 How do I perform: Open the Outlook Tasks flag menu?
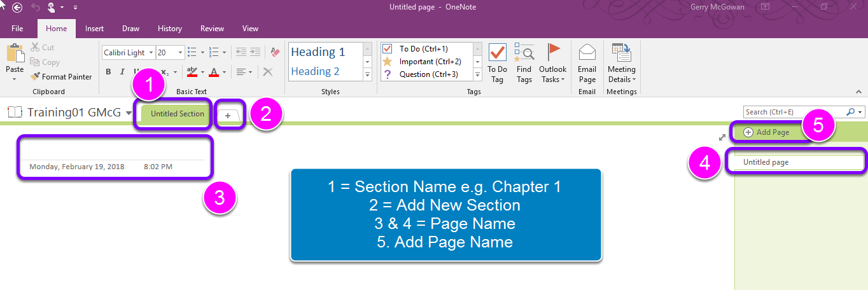click(552, 63)
